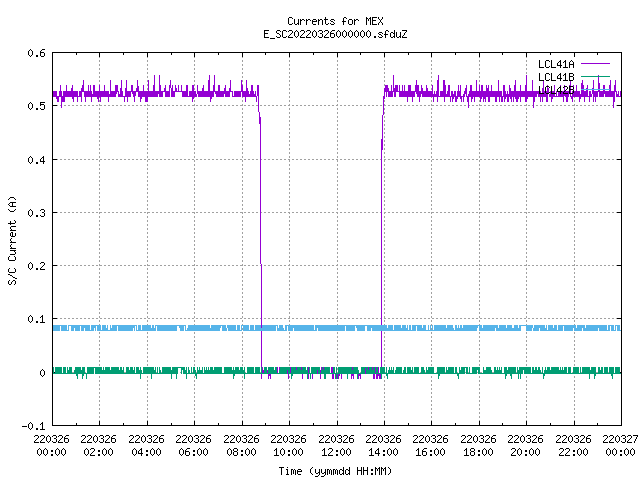Click the 220326 06:00 x-axis tick label

pyautogui.click(x=193, y=446)
